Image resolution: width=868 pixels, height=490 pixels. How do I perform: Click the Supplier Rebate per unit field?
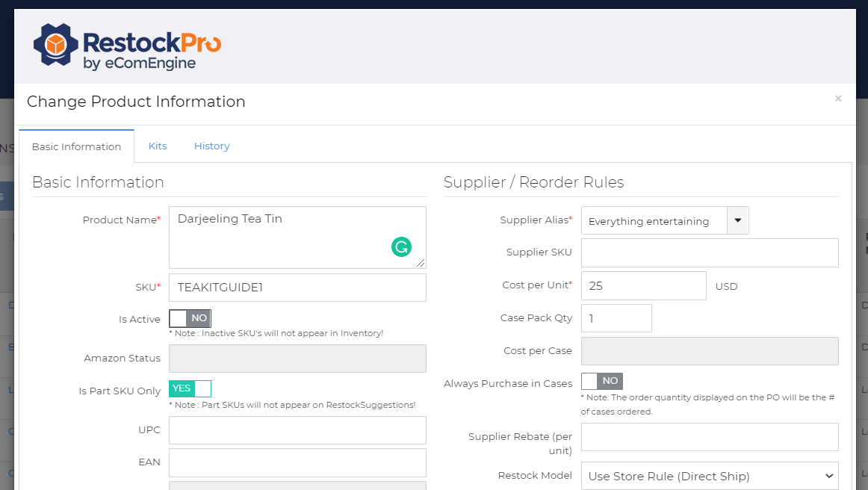point(710,437)
